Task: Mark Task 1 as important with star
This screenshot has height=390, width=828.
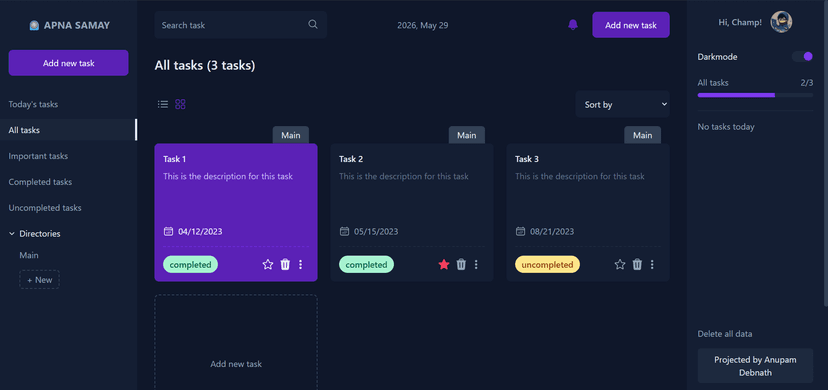Action: 268,264
